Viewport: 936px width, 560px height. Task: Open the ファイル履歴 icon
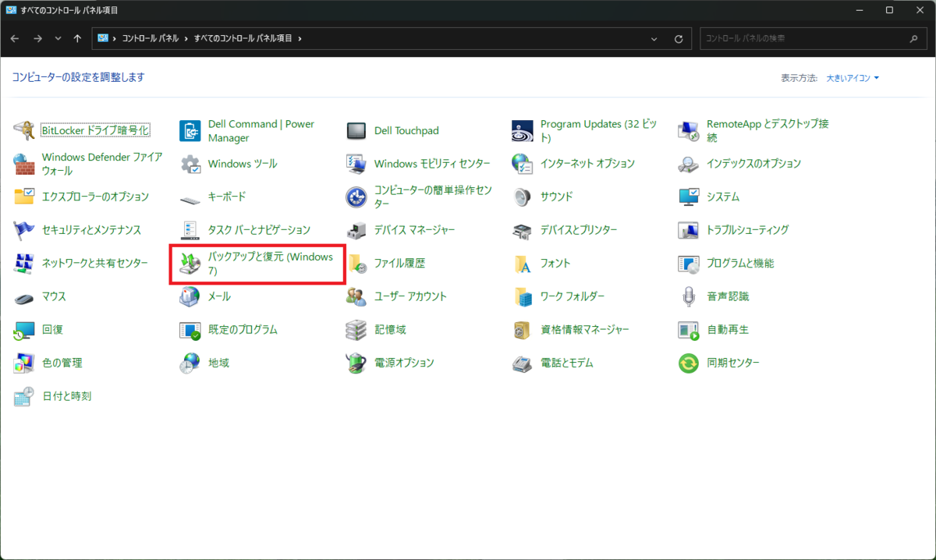pyautogui.click(x=356, y=263)
